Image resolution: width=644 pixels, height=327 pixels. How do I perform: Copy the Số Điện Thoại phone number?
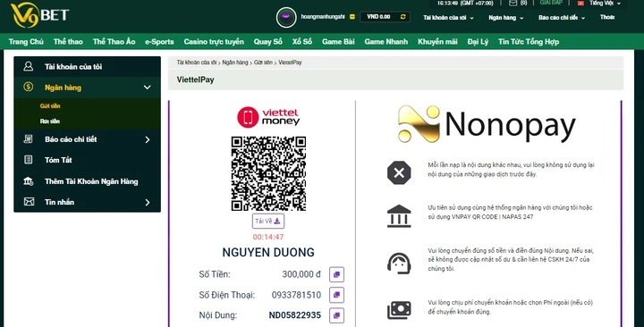[336, 295]
